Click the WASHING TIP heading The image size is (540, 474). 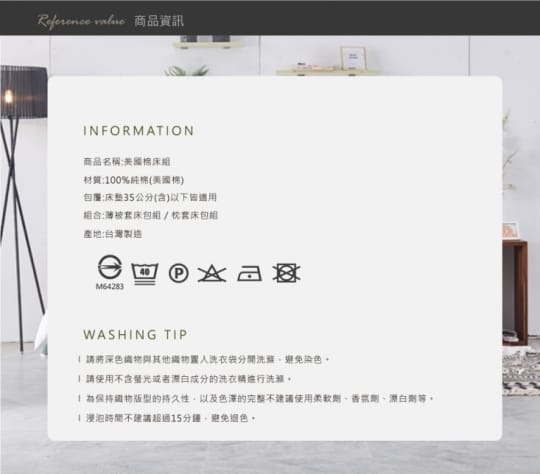click(135, 334)
